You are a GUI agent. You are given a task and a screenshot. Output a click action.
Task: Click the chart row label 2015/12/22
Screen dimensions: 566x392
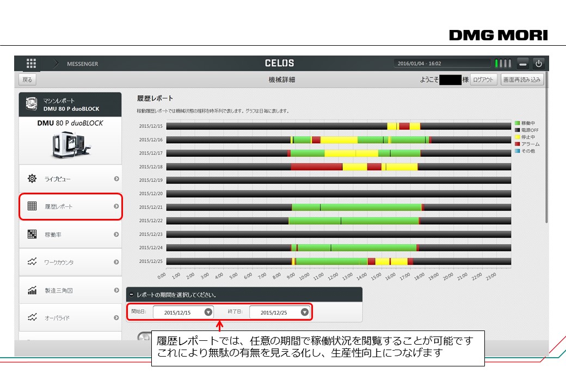click(x=151, y=221)
